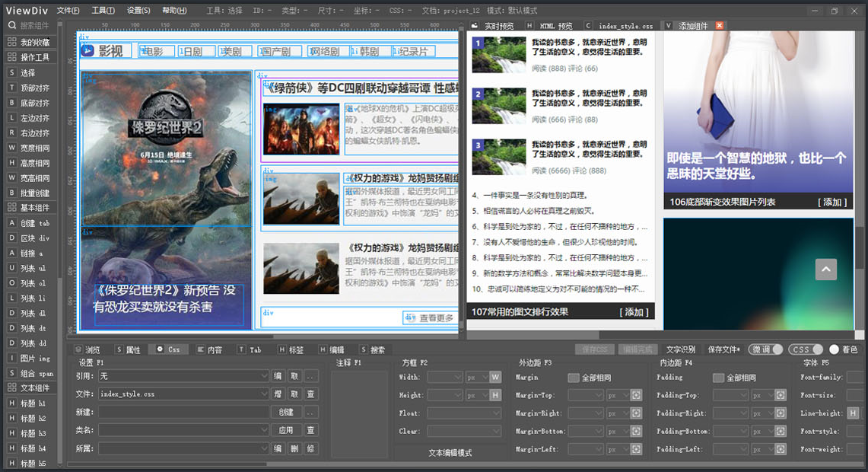This screenshot has width=868, height=472.
Task: Close the 添加组件 tab
Action: click(x=719, y=26)
